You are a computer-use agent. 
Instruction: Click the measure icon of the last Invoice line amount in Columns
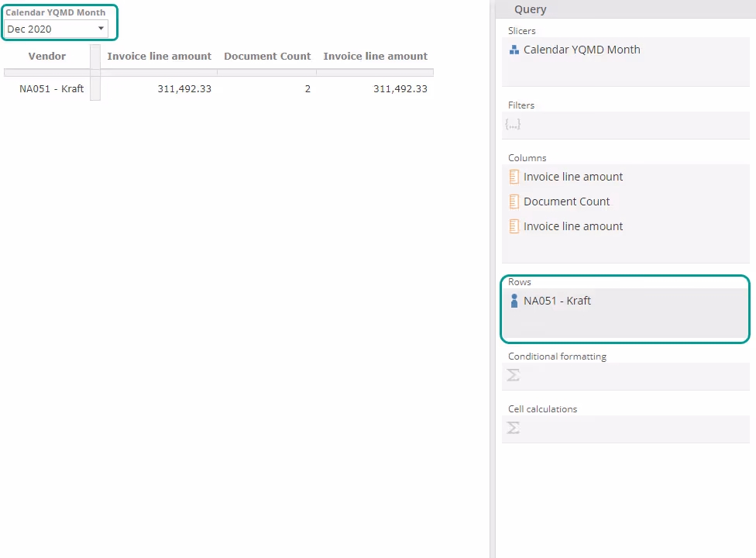tap(514, 226)
